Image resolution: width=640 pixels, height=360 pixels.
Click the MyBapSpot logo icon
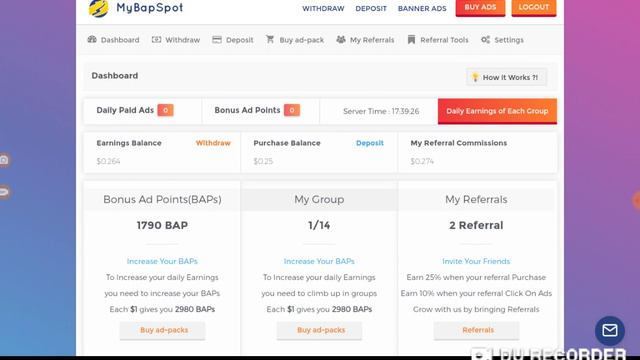[99, 8]
